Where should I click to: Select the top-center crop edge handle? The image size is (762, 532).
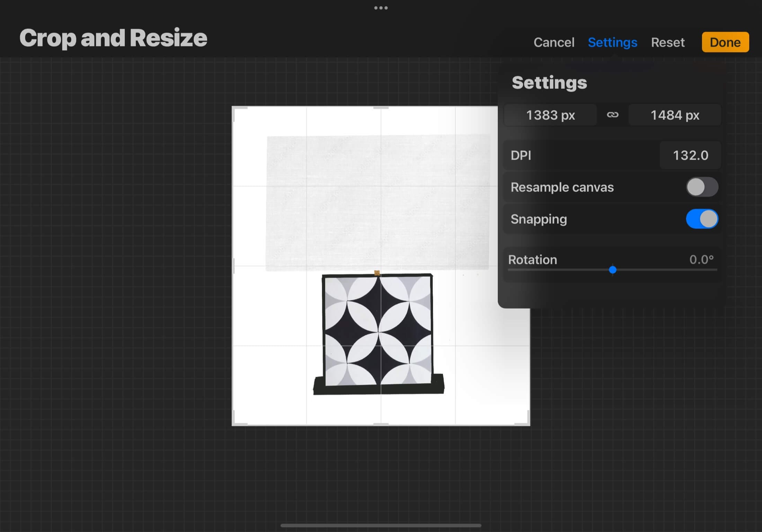[381, 108]
